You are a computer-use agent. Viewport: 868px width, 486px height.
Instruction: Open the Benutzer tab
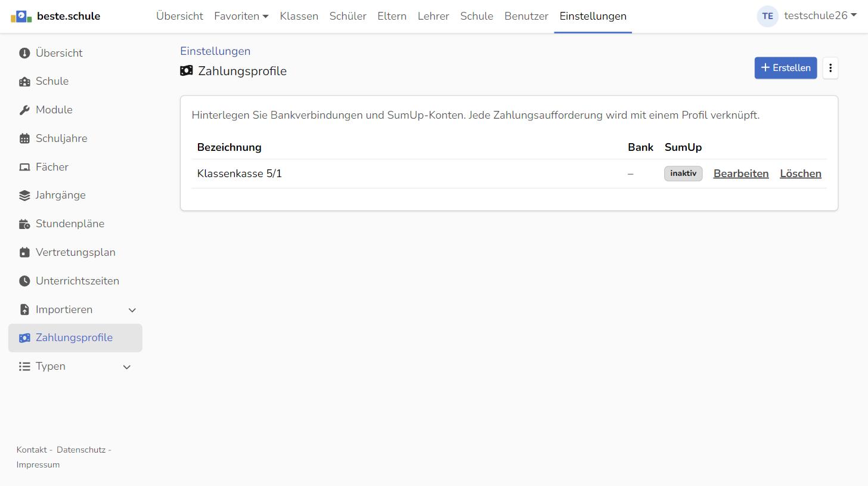click(x=526, y=16)
